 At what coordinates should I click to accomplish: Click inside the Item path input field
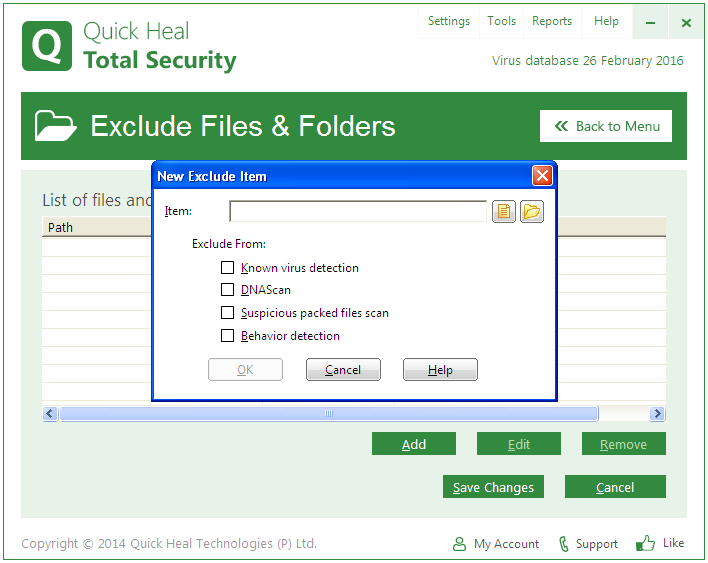(357, 211)
